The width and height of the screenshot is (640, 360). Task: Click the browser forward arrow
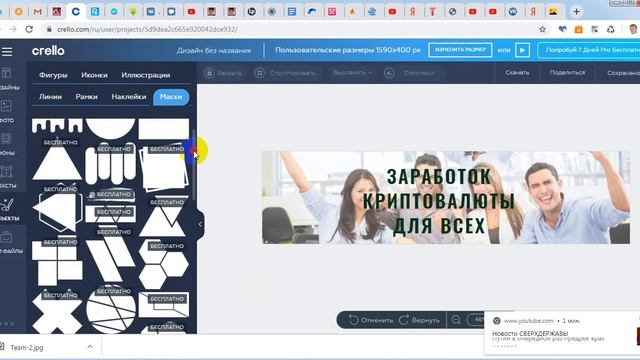[x=13, y=29]
